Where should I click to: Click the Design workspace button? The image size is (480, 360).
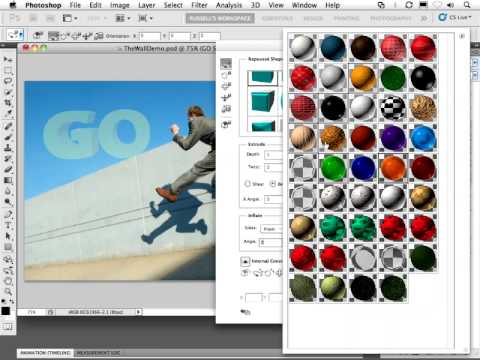coord(313,18)
